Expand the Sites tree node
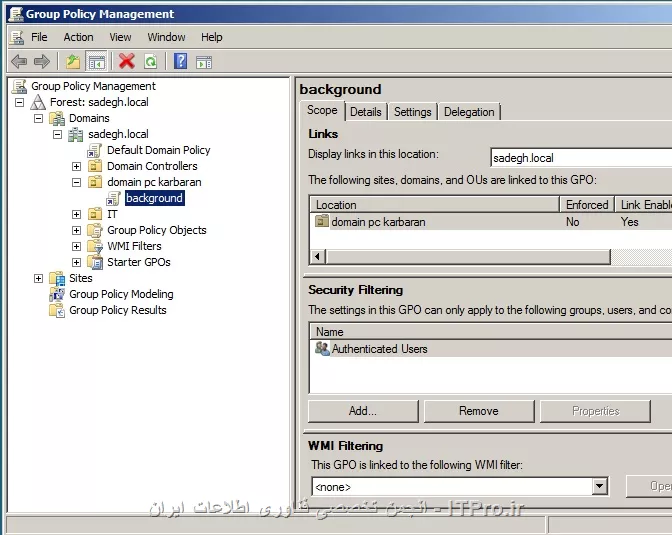The image size is (672, 535). pyautogui.click(x=39, y=279)
